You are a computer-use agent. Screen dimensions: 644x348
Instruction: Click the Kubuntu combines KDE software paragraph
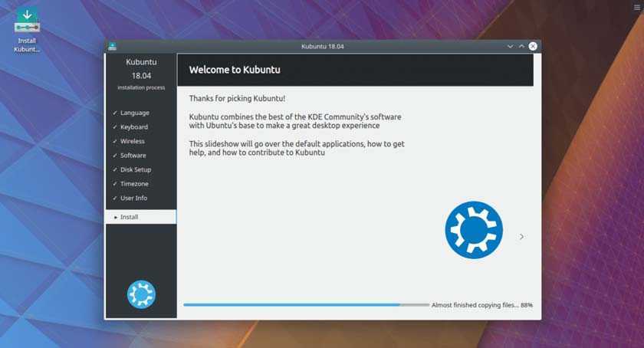pos(295,121)
